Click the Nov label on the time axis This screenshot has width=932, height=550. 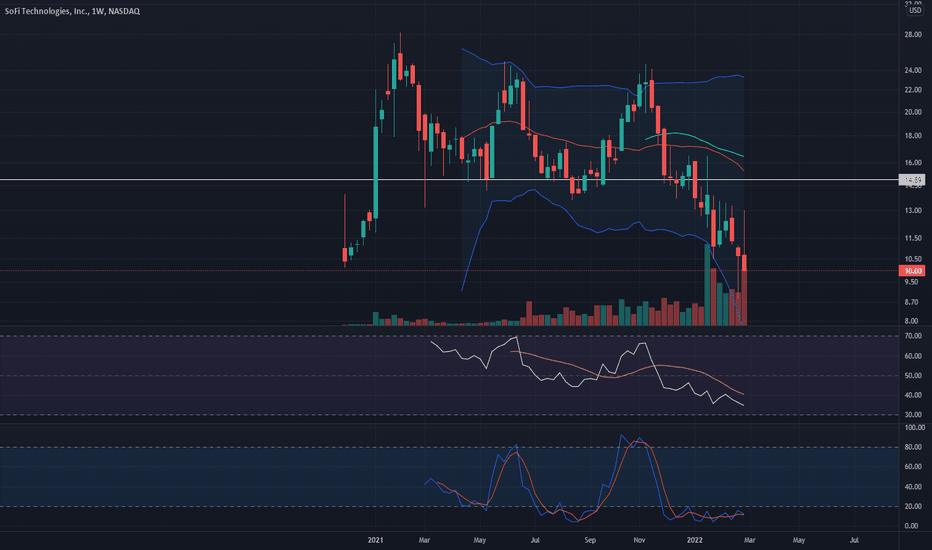tap(639, 540)
